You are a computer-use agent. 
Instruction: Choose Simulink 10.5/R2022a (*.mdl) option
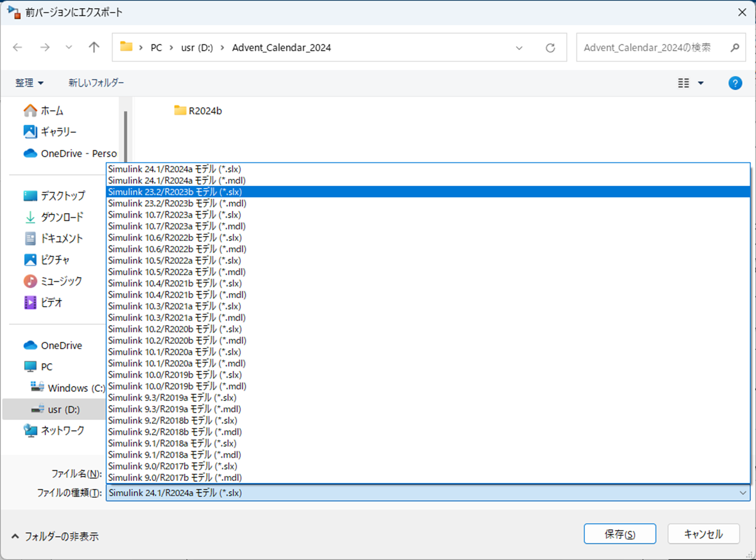coord(428,272)
